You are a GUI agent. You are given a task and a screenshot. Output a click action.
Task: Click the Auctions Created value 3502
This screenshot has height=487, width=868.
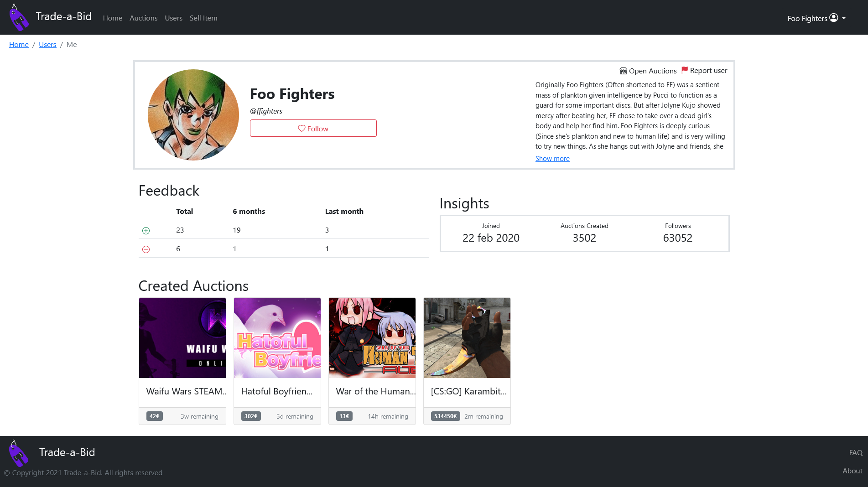pyautogui.click(x=584, y=238)
